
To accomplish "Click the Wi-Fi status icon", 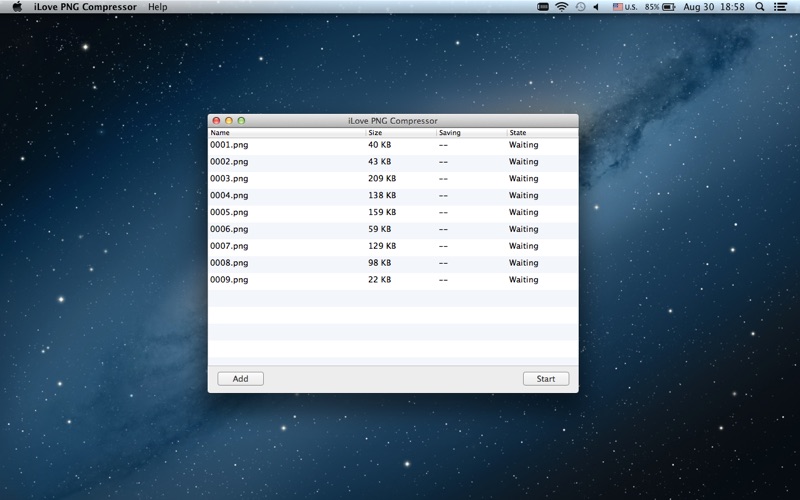I will [562, 7].
